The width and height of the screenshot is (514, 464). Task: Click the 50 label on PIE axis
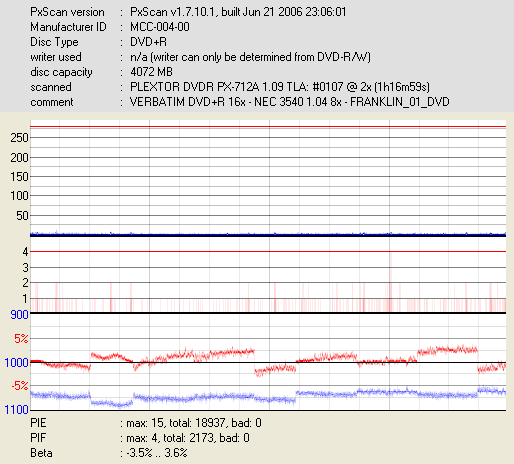tap(22, 216)
